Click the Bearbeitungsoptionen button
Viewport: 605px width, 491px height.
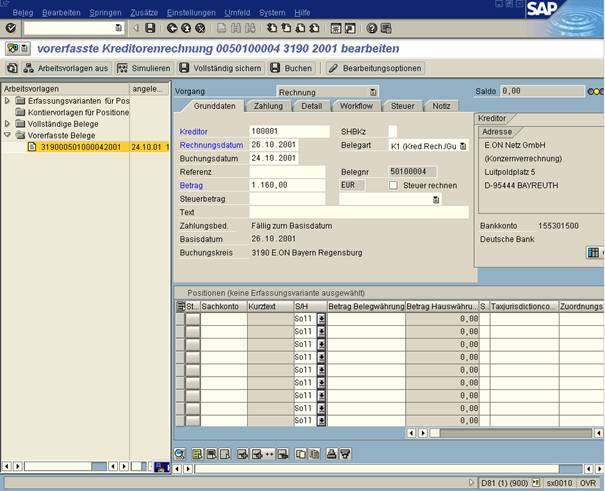pyautogui.click(x=375, y=68)
